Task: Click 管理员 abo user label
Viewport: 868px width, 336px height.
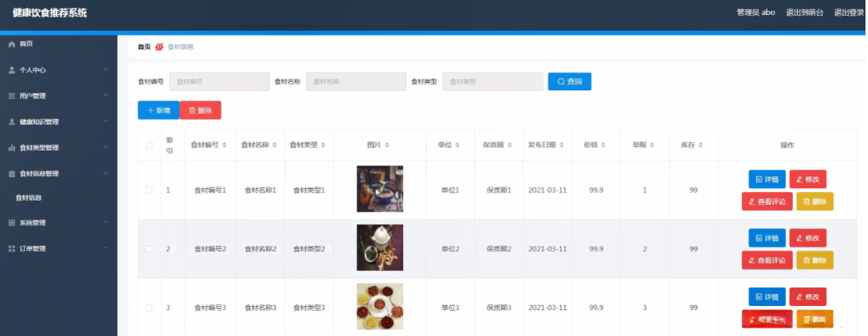Action: coord(756,13)
